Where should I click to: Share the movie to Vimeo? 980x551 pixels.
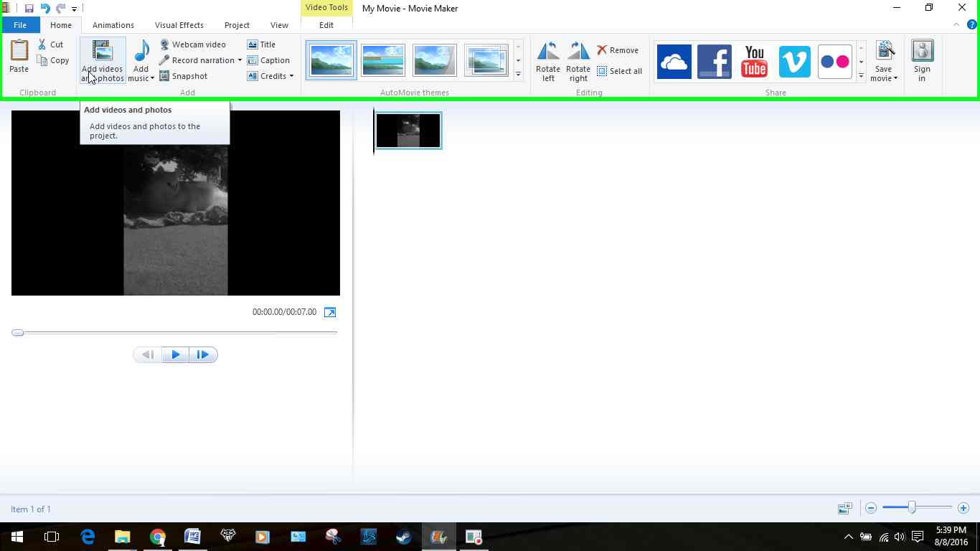(x=795, y=62)
